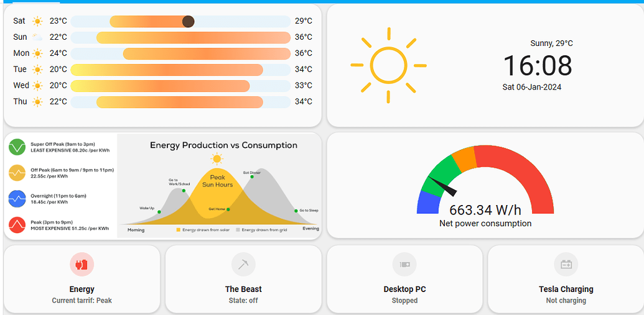This screenshot has width=644, height=315.
Task: Select Sunday's partly cloudy forecast icon
Action: pyautogui.click(x=37, y=37)
